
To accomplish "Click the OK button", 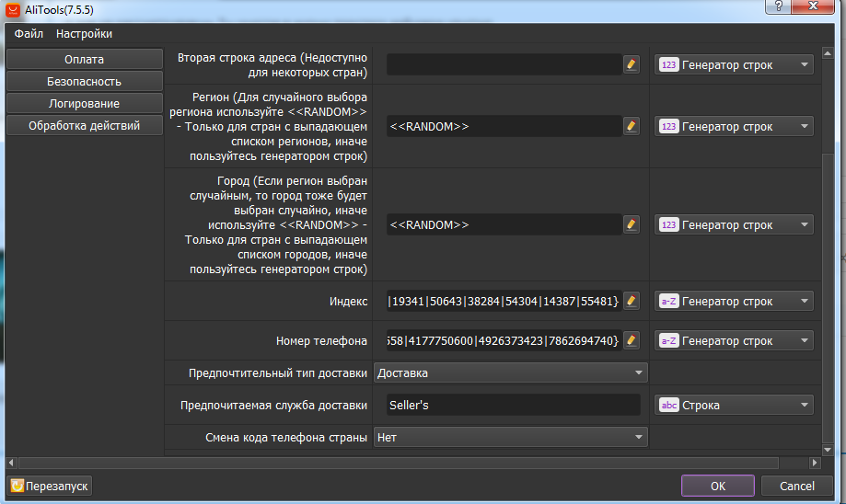I will [x=718, y=486].
